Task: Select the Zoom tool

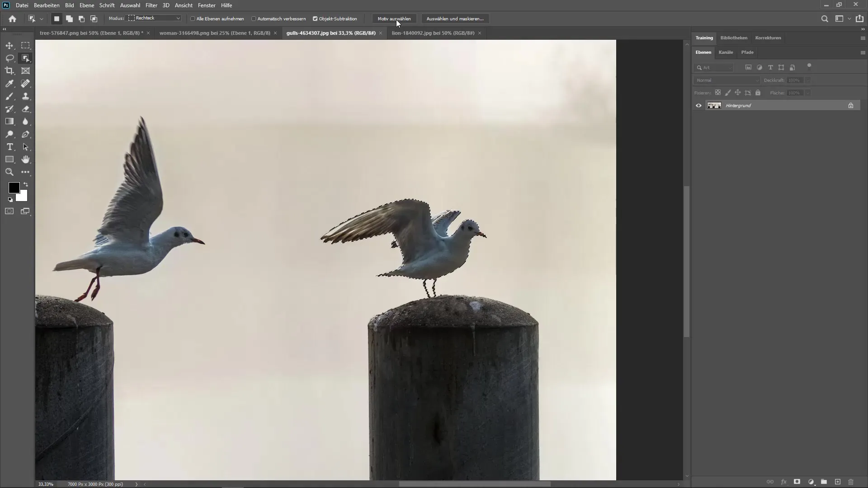Action: (x=9, y=172)
